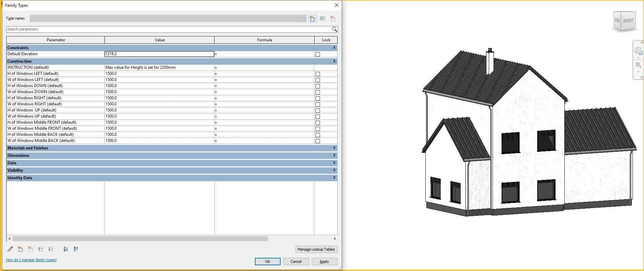Toggle lock for H of Windows LEFT
This screenshot has height=271, width=644.
(x=318, y=74)
